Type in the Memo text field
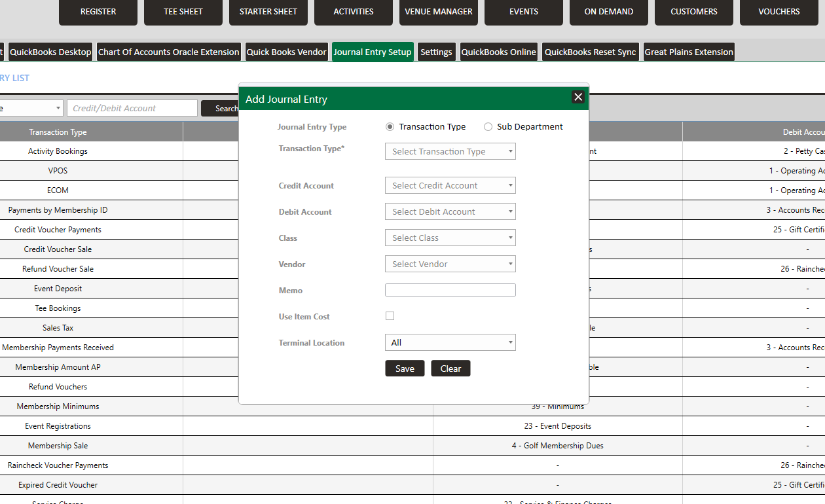This screenshot has width=825, height=504. coord(450,290)
